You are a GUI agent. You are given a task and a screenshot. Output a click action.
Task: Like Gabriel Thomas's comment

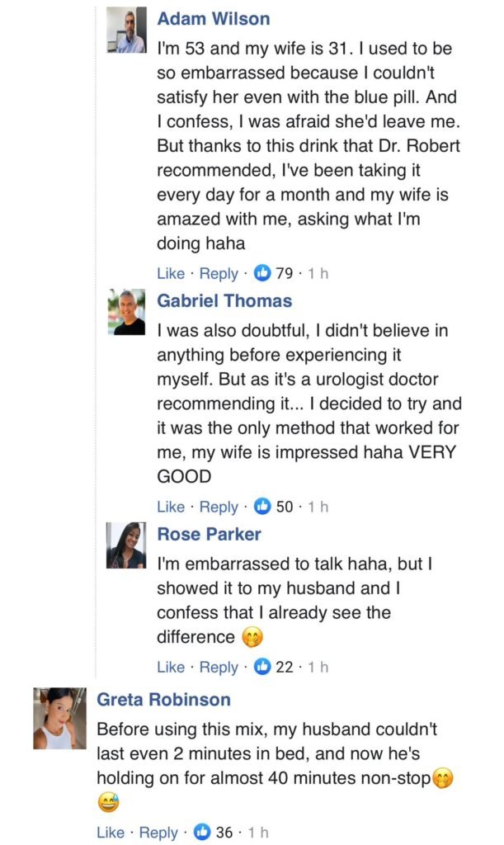171,507
